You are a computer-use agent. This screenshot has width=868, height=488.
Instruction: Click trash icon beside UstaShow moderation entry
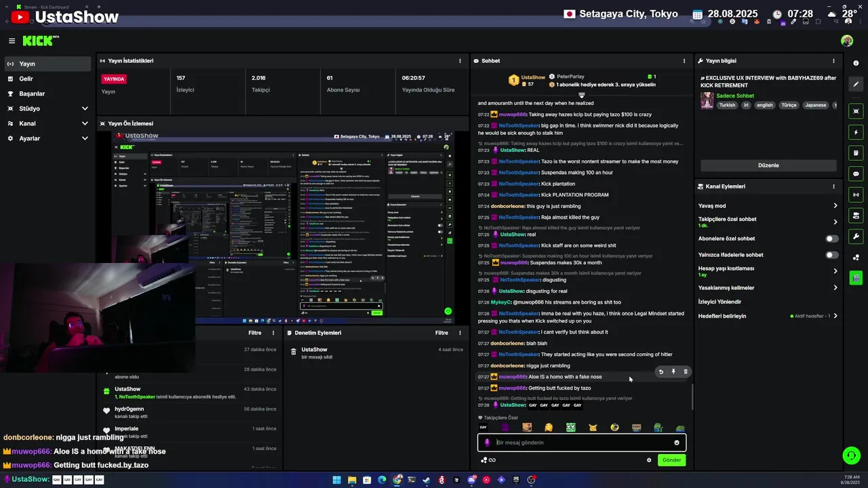[294, 352]
